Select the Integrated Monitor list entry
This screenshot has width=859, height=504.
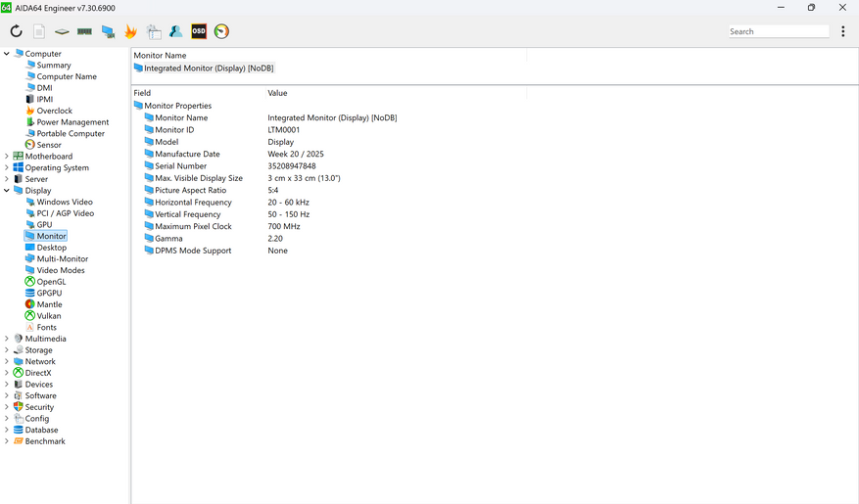(x=204, y=69)
